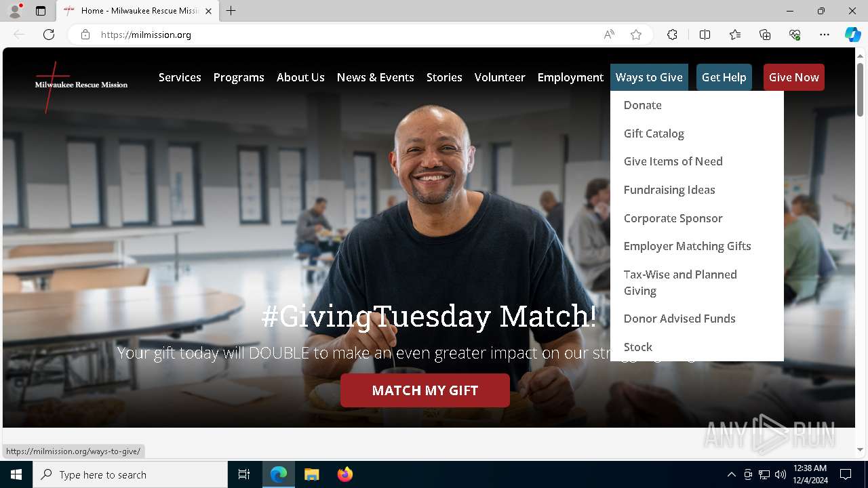Expand the Services navigation menu

pos(180,77)
